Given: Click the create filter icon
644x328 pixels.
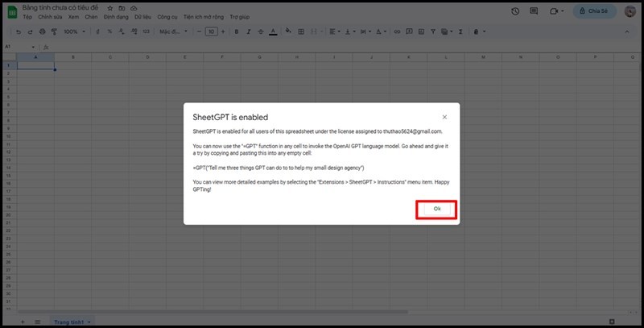Looking at the screenshot, I should 433,31.
